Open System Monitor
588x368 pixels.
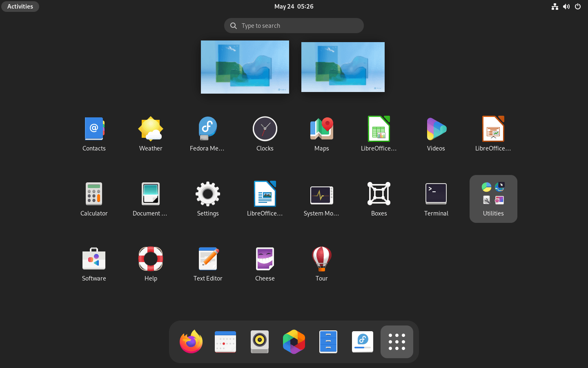click(x=322, y=193)
